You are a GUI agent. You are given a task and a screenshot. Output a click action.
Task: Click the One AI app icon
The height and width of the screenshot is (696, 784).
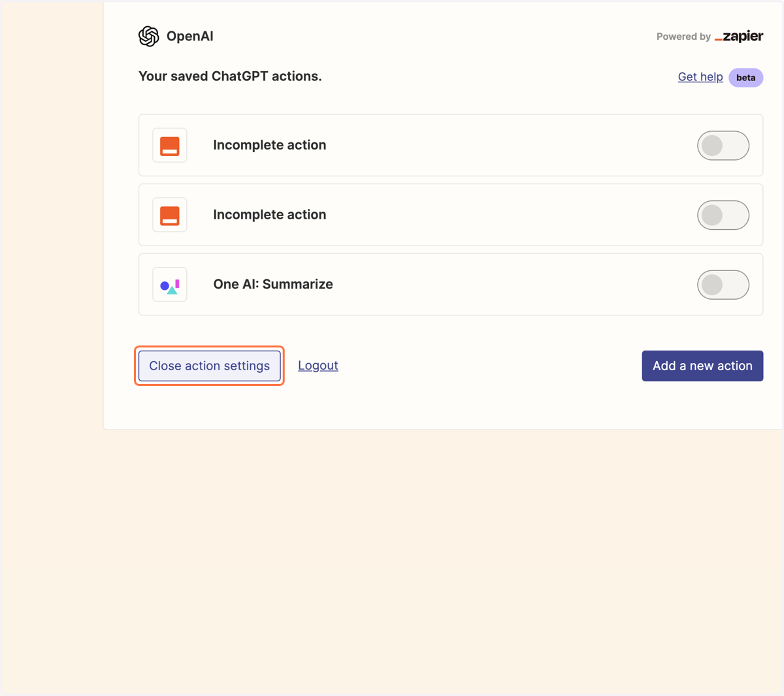click(x=170, y=285)
